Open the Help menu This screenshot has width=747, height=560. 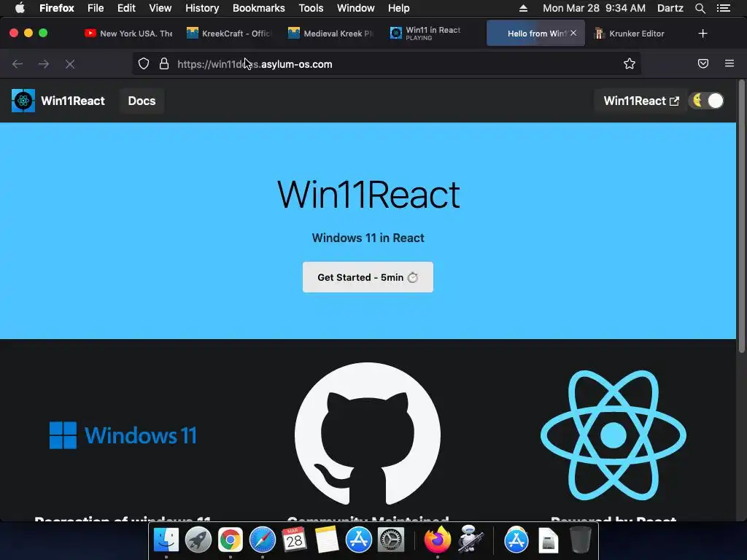tap(399, 8)
